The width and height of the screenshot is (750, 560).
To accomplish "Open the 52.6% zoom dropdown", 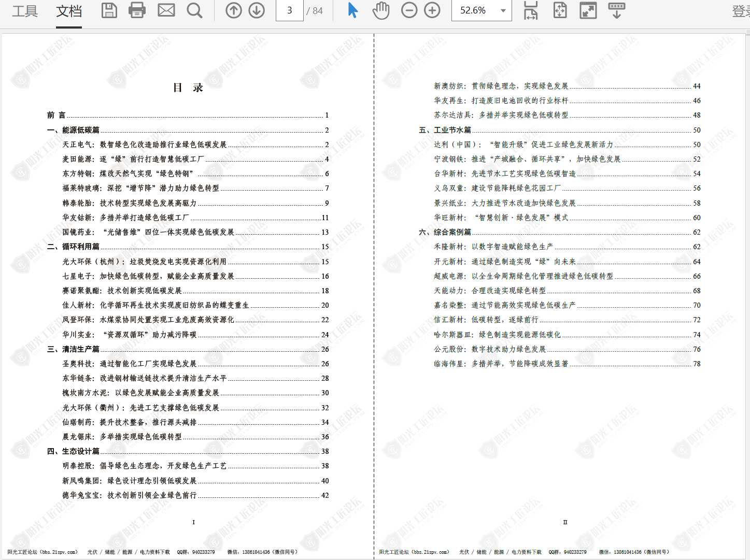I will 482,10.
